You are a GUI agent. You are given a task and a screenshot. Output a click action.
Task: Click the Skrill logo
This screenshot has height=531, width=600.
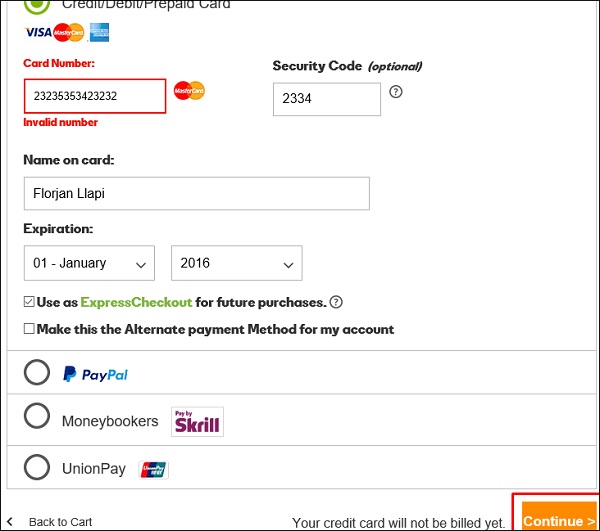click(x=197, y=421)
